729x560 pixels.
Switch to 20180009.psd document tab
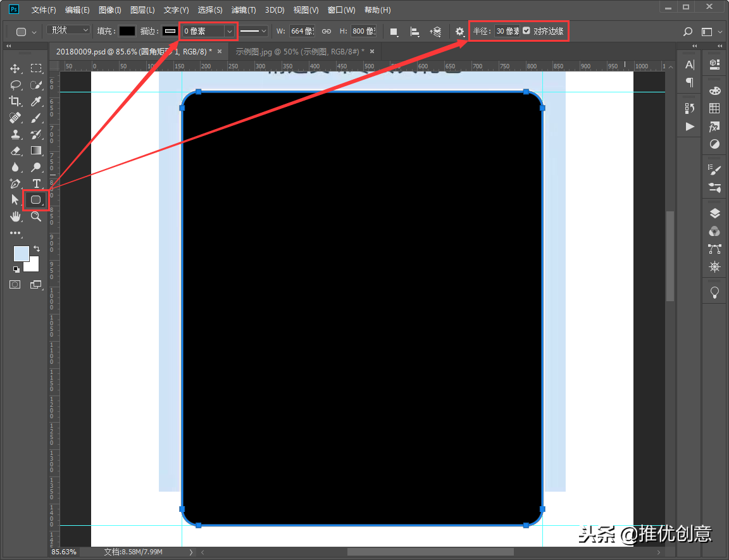click(134, 52)
